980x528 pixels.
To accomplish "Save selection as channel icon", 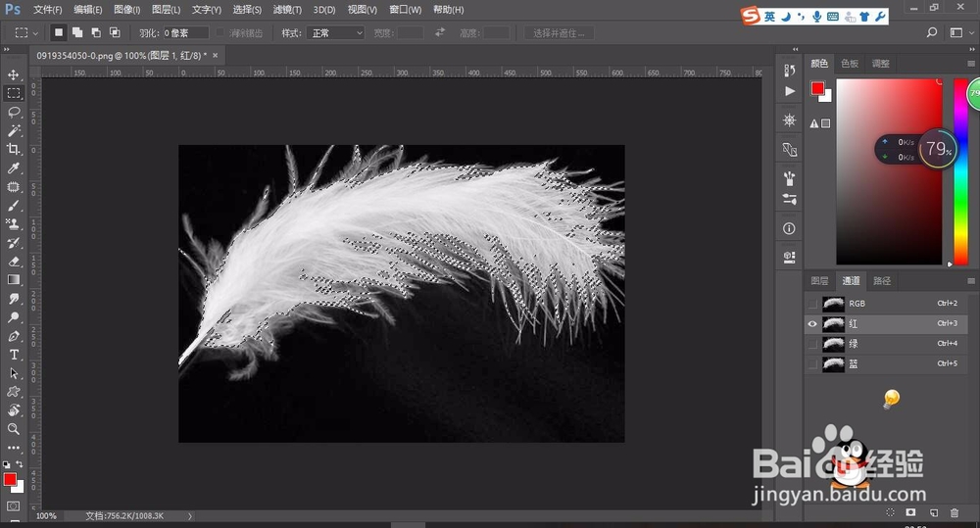I will coord(910,512).
